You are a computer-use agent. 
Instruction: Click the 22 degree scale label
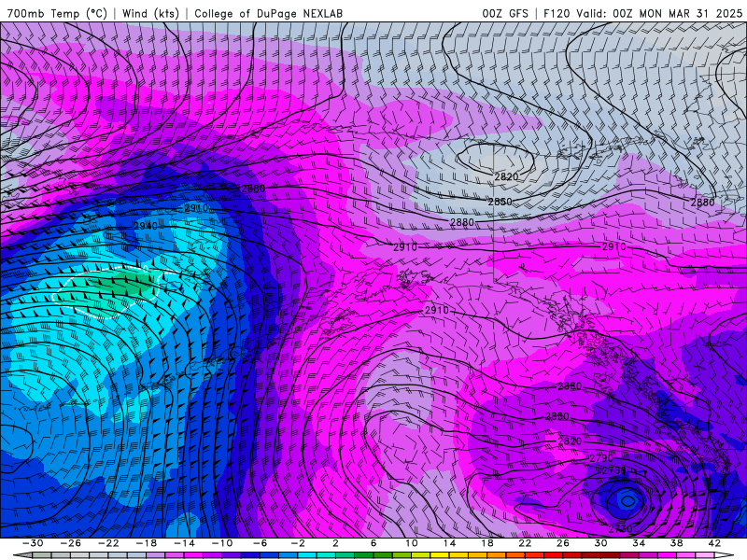525,543
